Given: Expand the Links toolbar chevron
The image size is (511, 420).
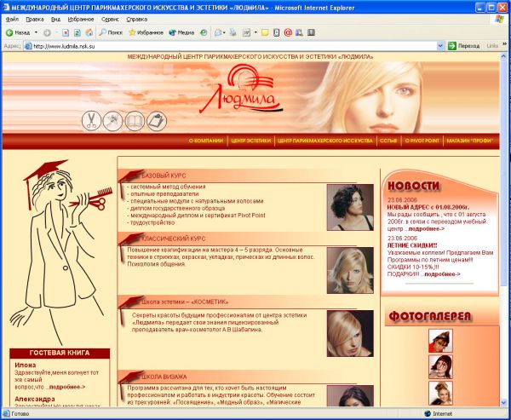Looking at the screenshot, I should click(505, 44).
